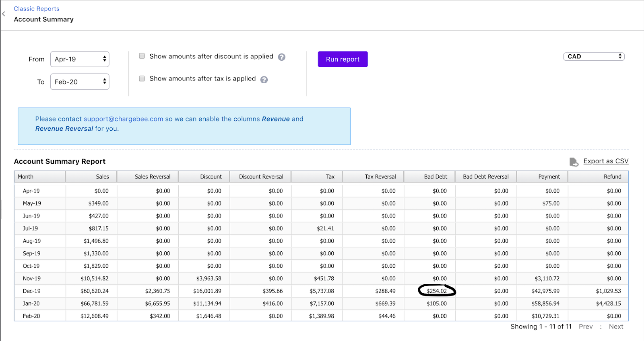Viewport: 644px width, 341px height.
Task: Open the Classic Reports breadcrumb link
Action: coord(37,9)
